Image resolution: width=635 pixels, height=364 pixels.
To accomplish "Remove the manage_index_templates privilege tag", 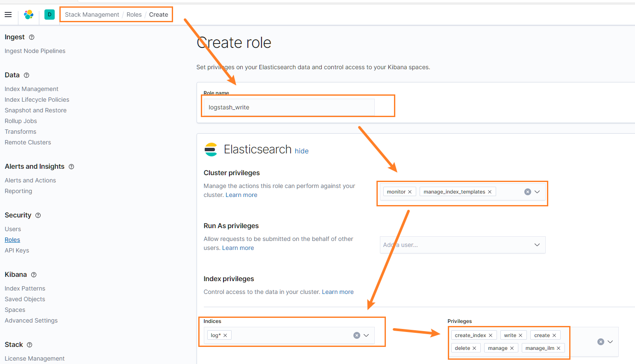I will tap(490, 192).
